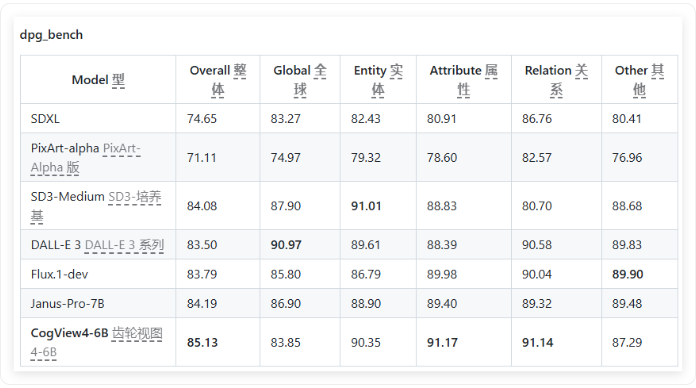Click the Other column header

[x=640, y=80]
